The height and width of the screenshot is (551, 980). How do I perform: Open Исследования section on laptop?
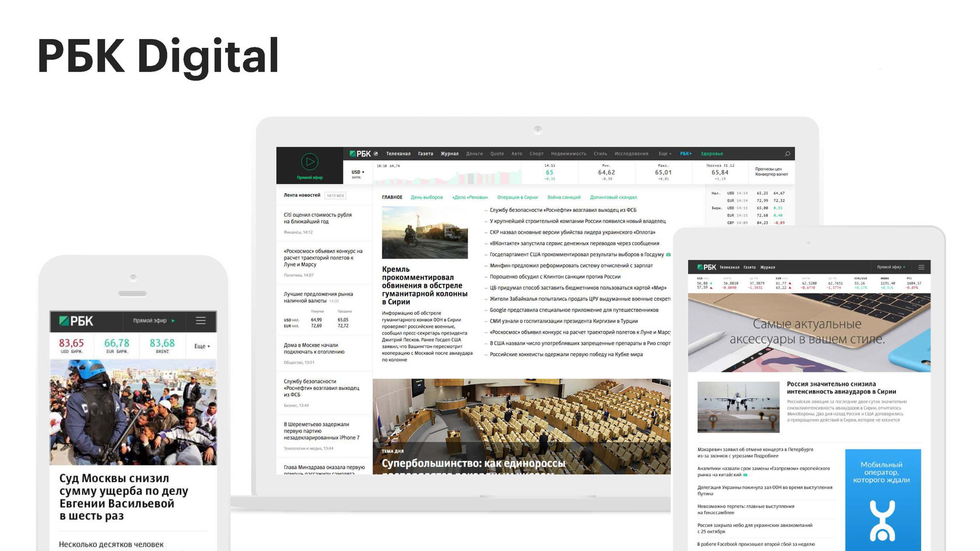[x=632, y=154]
